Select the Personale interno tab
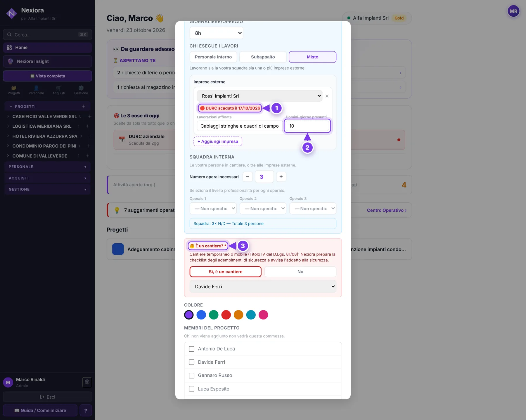 pos(213,57)
